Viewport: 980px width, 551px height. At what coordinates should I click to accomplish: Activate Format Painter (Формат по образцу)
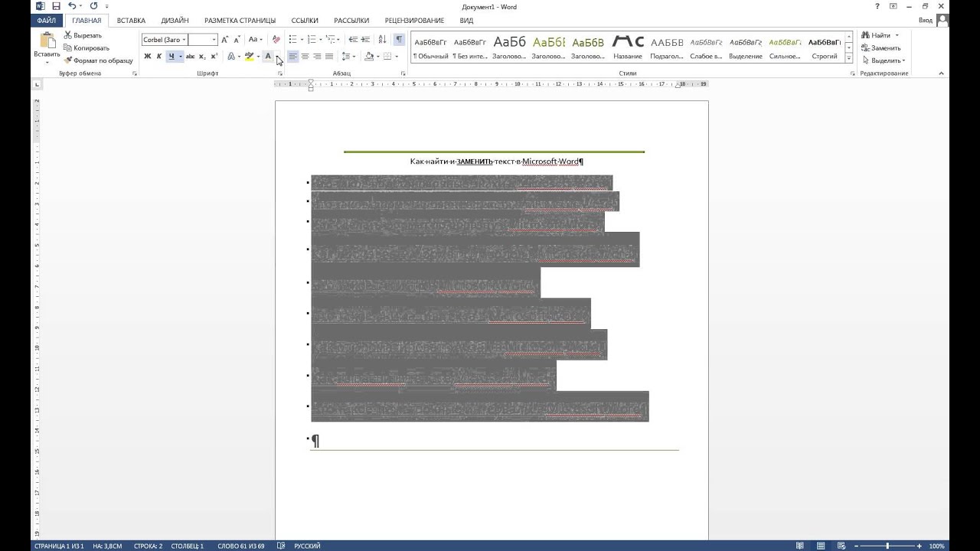98,60
